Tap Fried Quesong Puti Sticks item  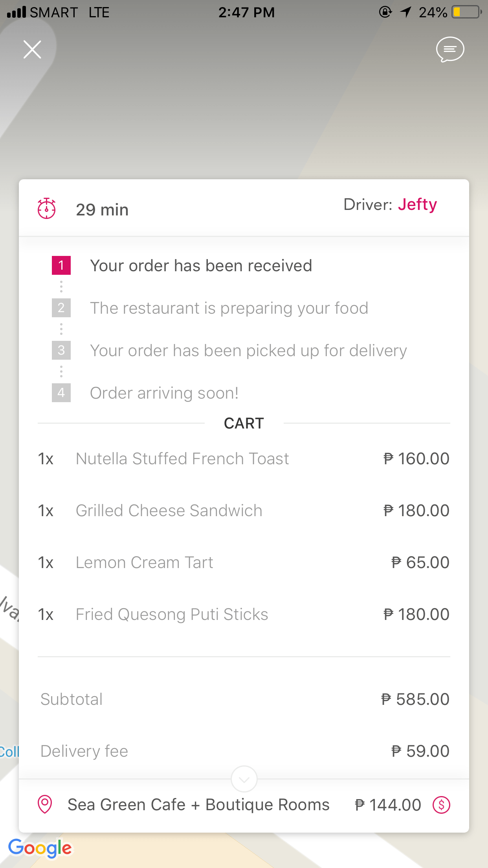[x=172, y=614]
